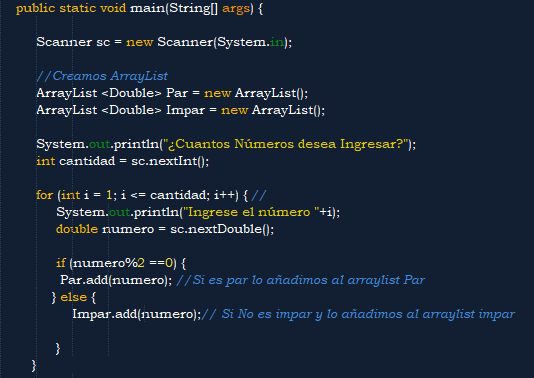The width and height of the screenshot is (534, 378).
Task: Click the 'i++' increment in the for loop
Action: point(224,195)
